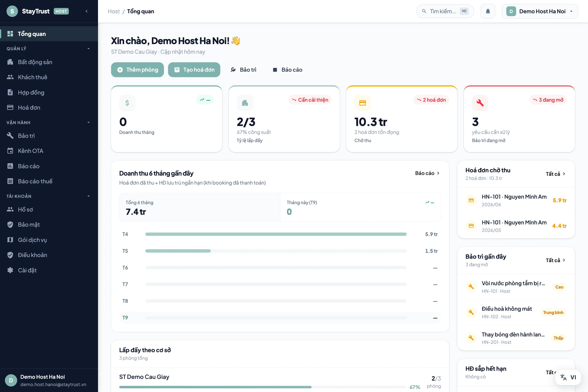Image resolution: width=588 pixels, height=392 pixels.
Task: Click the credit card icon on the Chờ thu card
Action: point(363,103)
